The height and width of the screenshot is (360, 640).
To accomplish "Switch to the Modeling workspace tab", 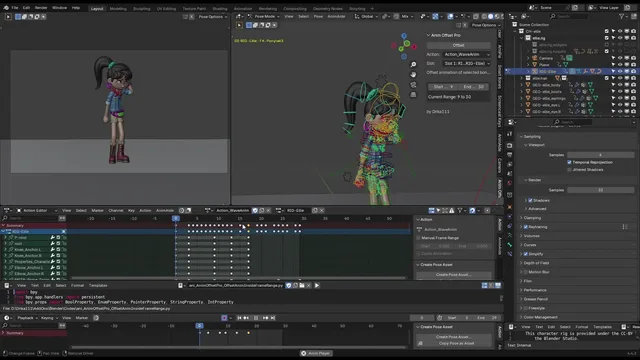I will click(x=118, y=9).
